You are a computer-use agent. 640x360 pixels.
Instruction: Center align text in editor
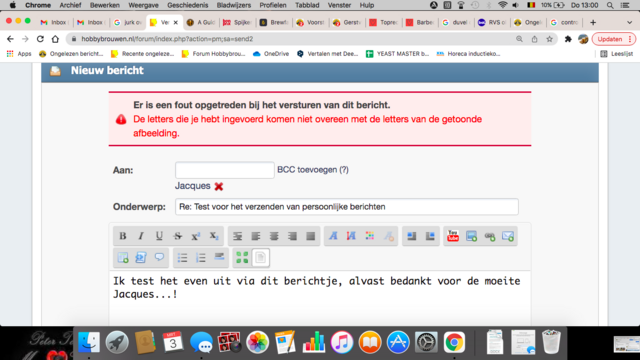coord(274,236)
